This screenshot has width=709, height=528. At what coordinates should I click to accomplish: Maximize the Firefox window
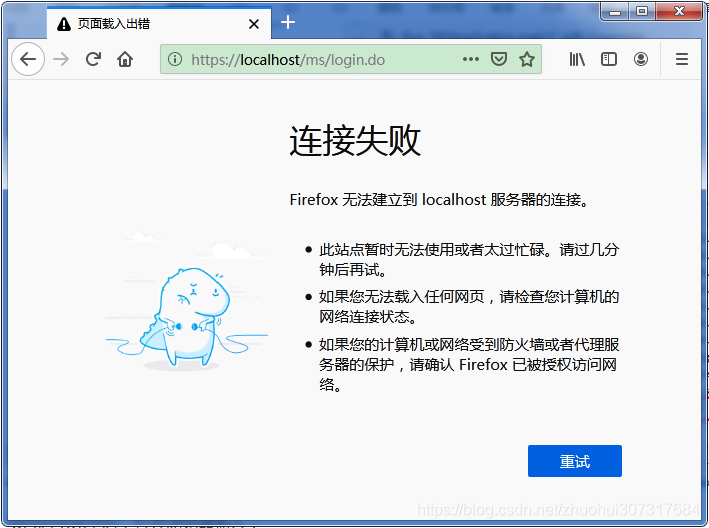click(x=642, y=11)
